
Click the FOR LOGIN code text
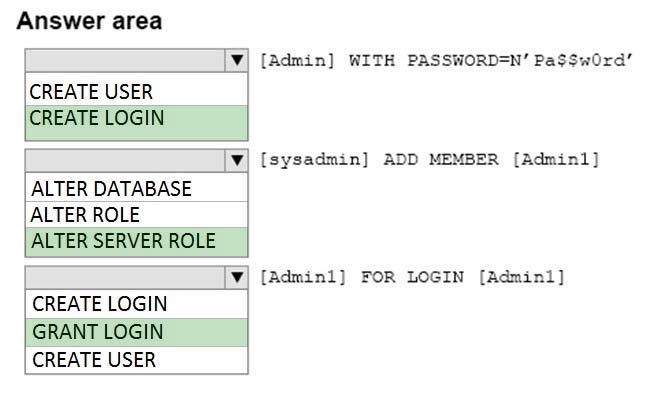click(412, 277)
